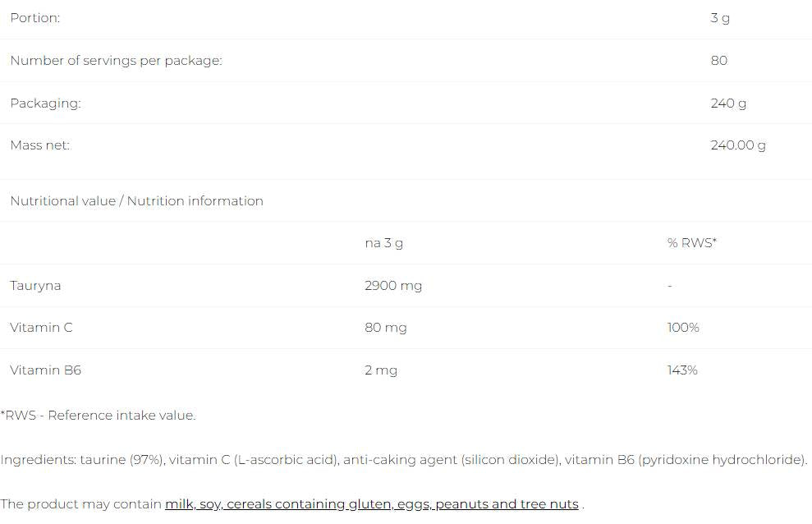812x524 pixels.
Task: Click the Vitamin B6 row label
Action: click(x=45, y=370)
